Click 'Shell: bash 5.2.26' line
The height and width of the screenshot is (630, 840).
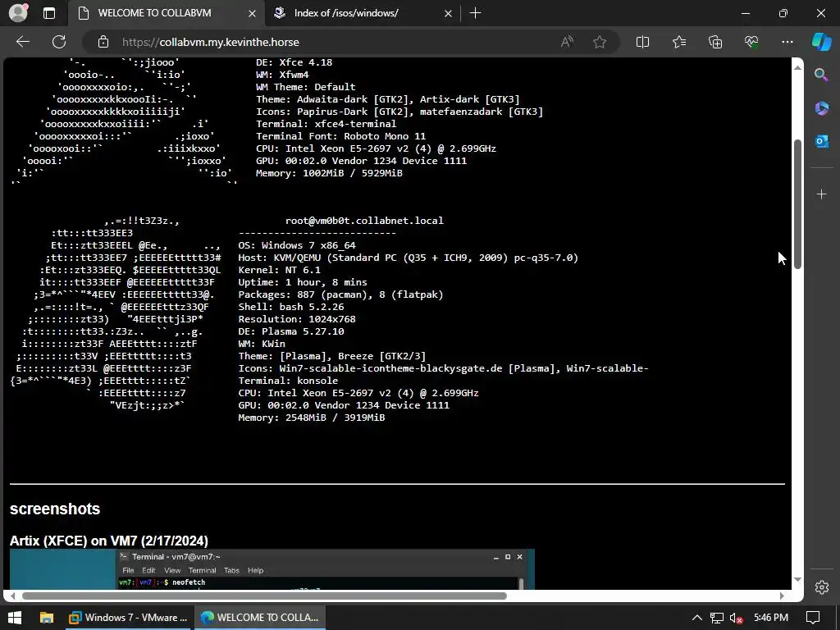click(291, 307)
